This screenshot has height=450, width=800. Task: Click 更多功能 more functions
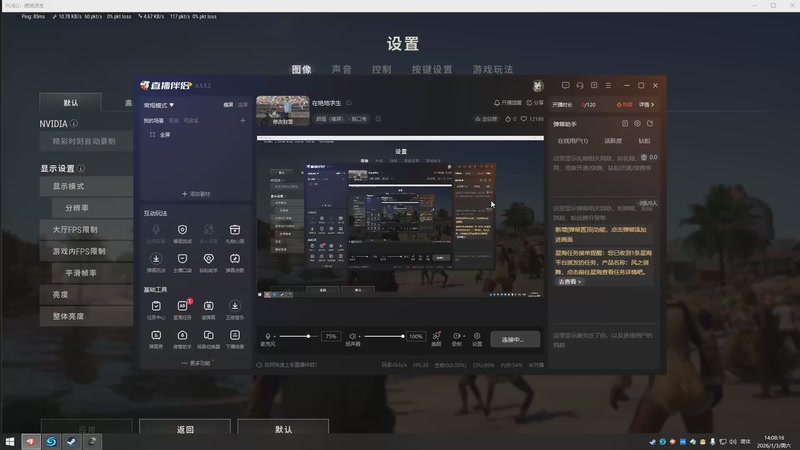pyautogui.click(x=196, y=363)
